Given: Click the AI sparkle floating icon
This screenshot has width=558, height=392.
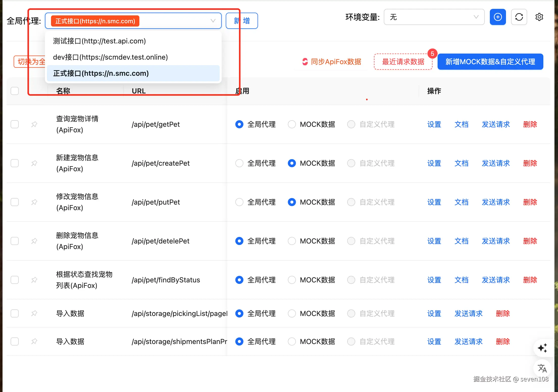Looking at the screenshot, I should point(542,348).
